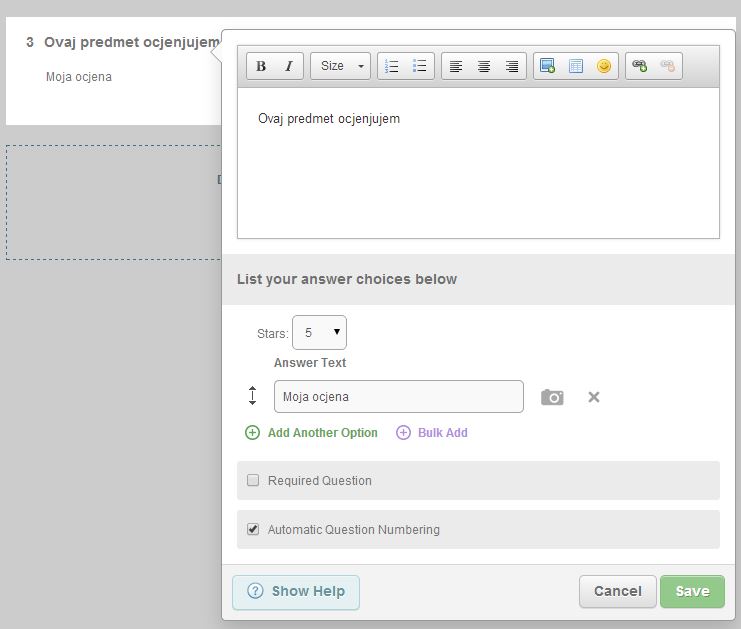Screen dimensions: 741x629
Task: Click the insert image toolbar icon
Action: (547, 66)
